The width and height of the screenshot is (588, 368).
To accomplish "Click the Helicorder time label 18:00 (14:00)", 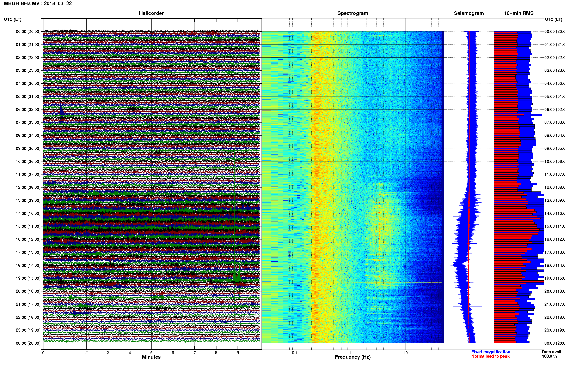I will 28,265.
